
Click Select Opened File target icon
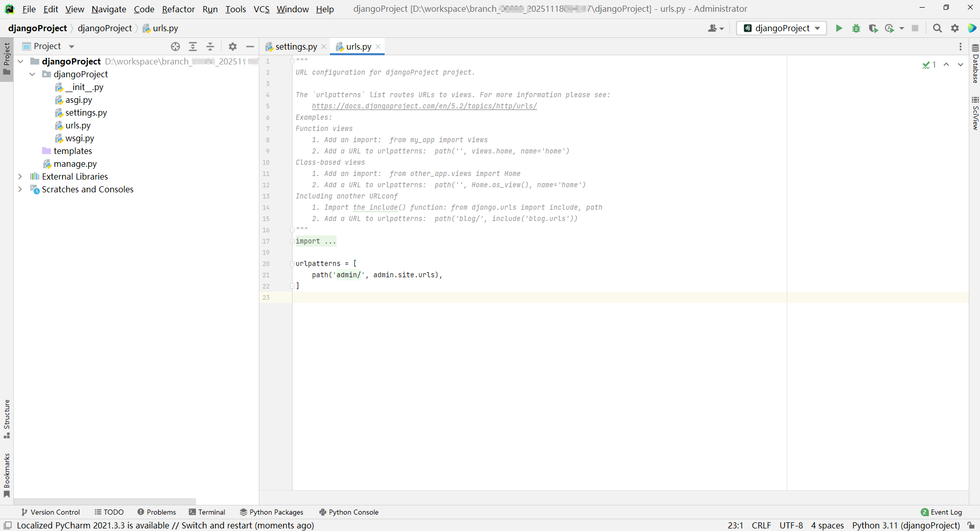tap(175, 47)
